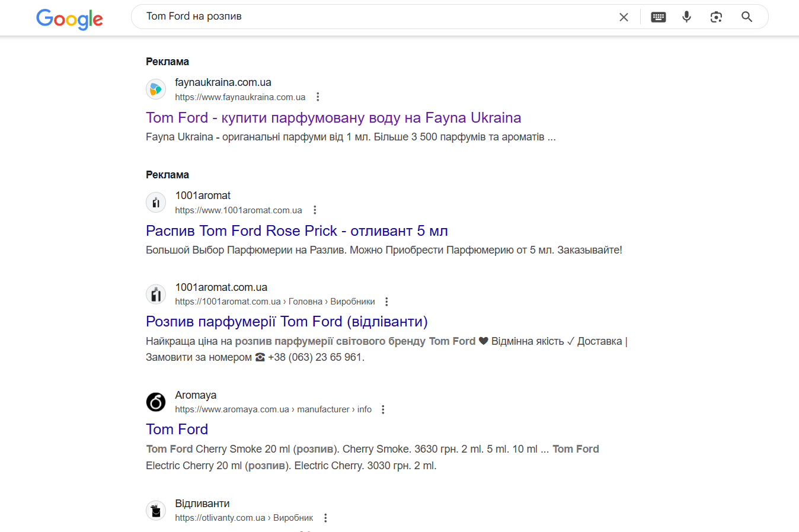This screenshot has width=799, height=532.
Task: Click the Відливанти site favicon
Action: coord(156,510)
